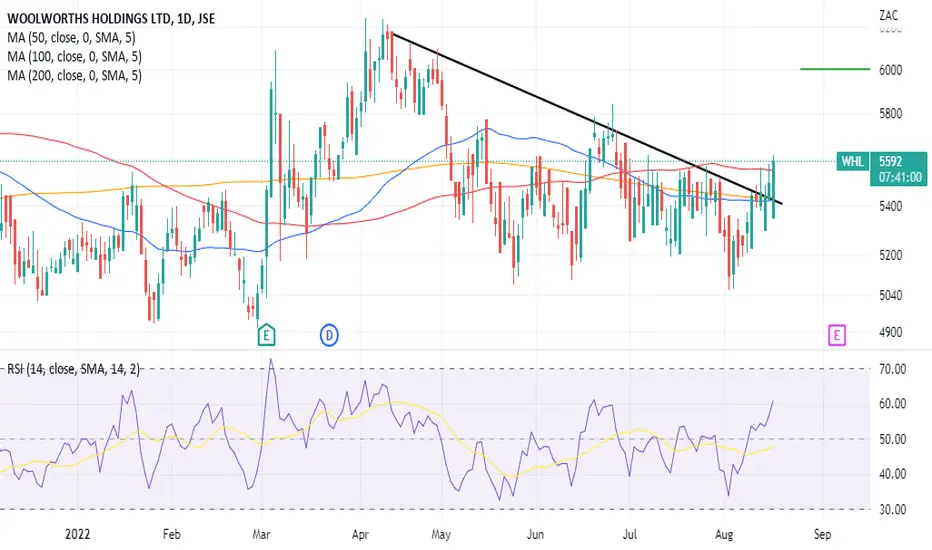Click the RSI 40.00 axis label

coord(892,474)
